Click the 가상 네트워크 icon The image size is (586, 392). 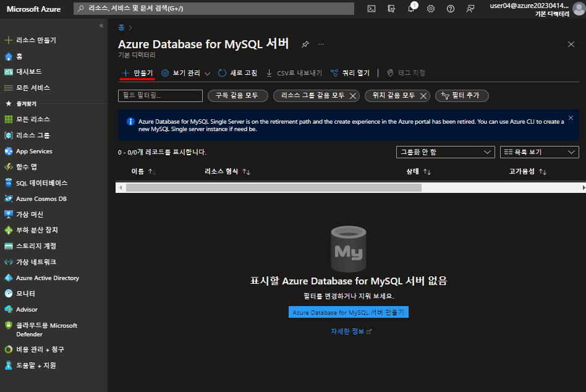[8, 262]
